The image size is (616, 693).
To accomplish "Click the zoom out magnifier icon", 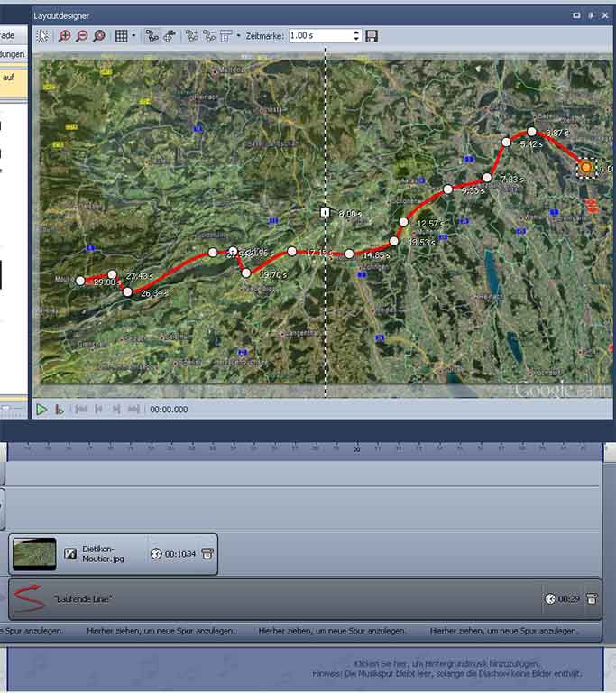I will 81,36.
